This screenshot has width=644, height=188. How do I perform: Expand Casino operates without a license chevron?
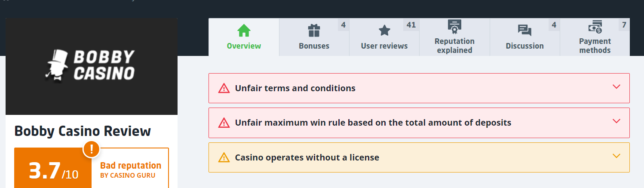tap(616, 156)
